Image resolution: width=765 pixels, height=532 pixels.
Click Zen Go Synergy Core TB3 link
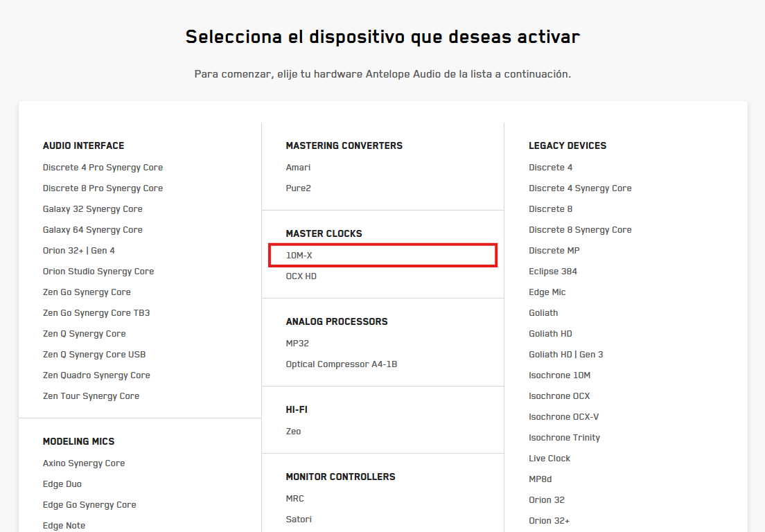(x=96, y=313)
